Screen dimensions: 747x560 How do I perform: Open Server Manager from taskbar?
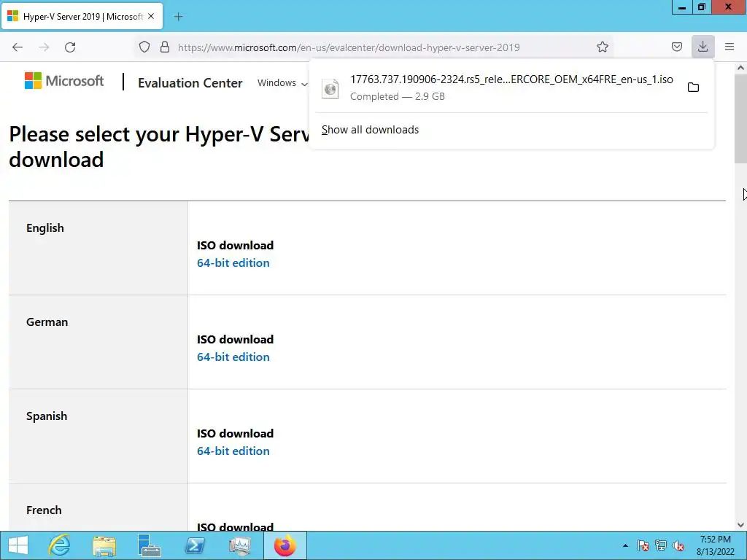click(x=149, y=545)
